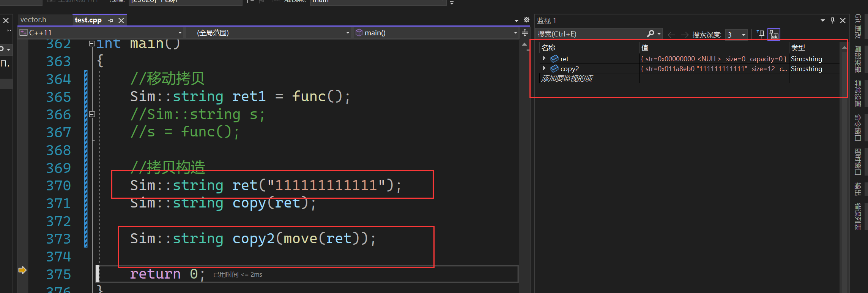Collapse the comment block at line 366
The height and width of the screenshot is (293, 868).
coord(92,114)
